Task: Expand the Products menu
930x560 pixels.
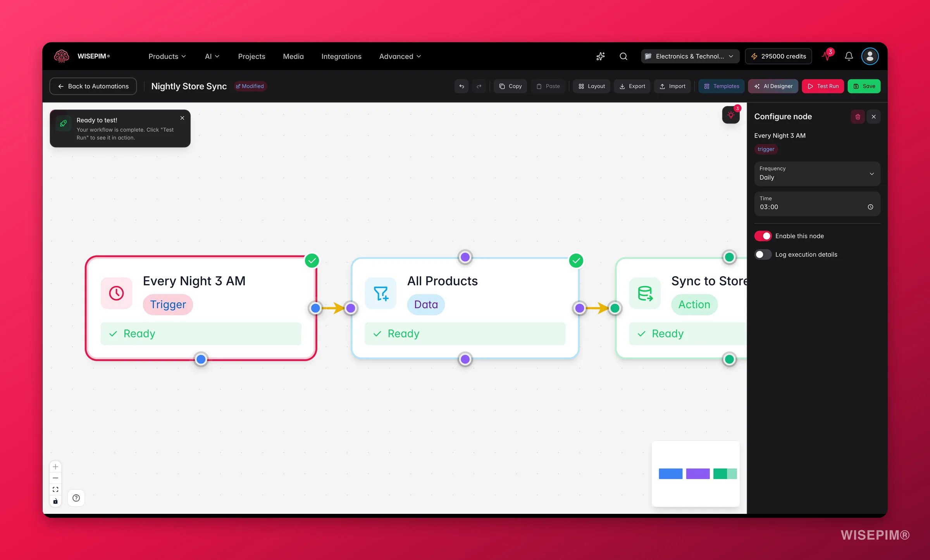Action: (x=167, y=56)
